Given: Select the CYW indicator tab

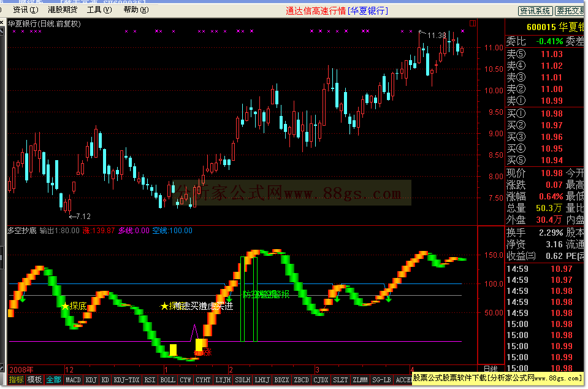Looking at the screenshot, I should click(185, 380).
